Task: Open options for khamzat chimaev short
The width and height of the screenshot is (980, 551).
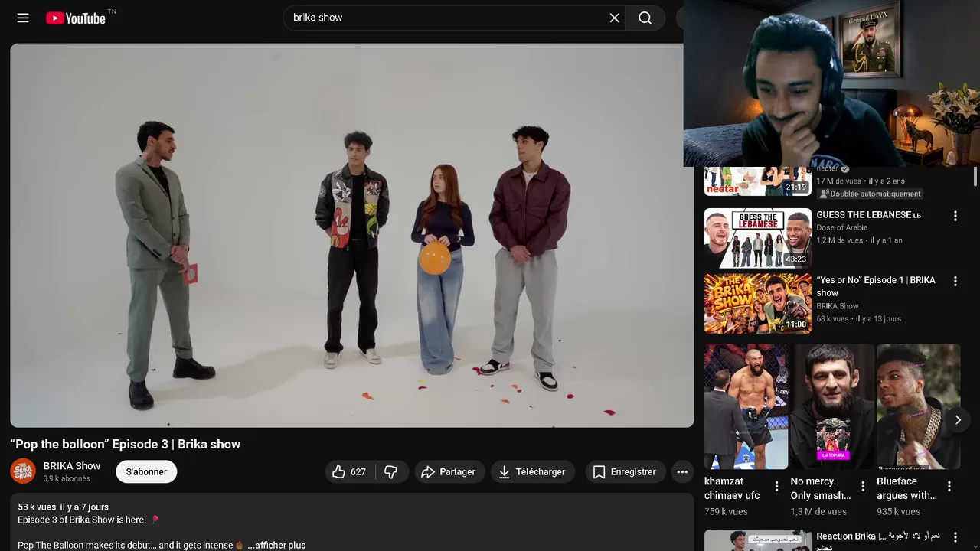Action: click(776, 486)
